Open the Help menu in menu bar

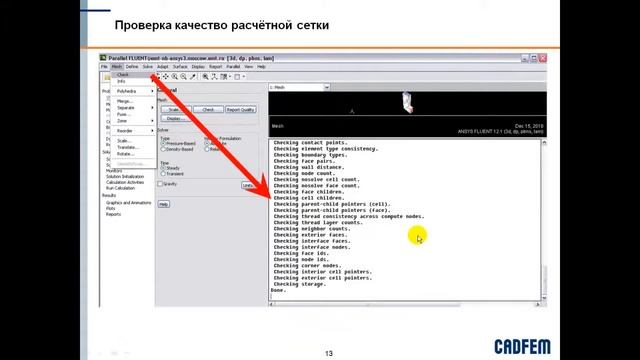(261, 67)
